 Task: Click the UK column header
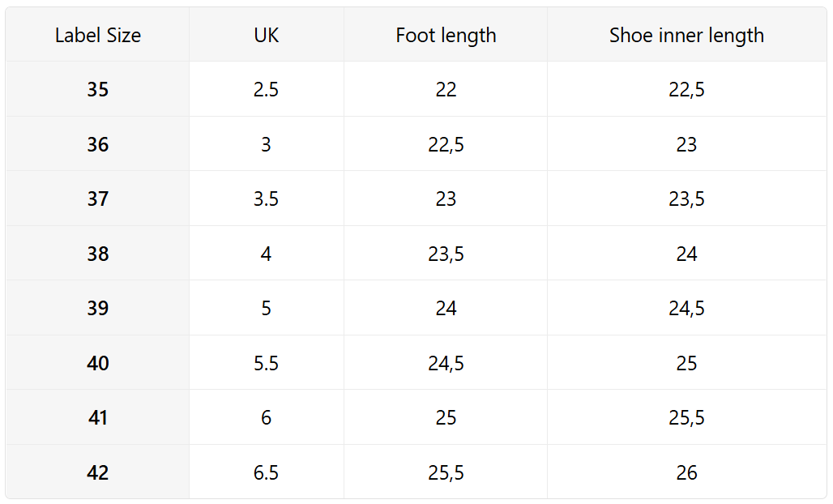tap(266, 36)
